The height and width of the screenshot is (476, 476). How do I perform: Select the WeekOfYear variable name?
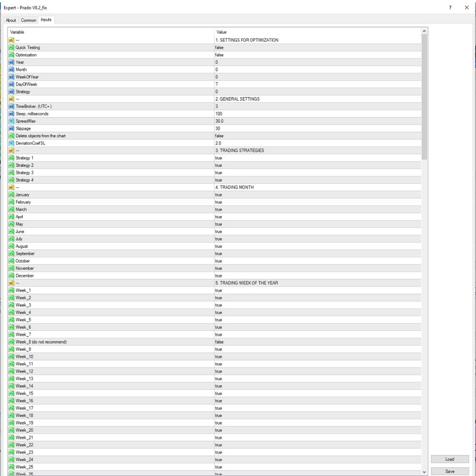[27, 77]
